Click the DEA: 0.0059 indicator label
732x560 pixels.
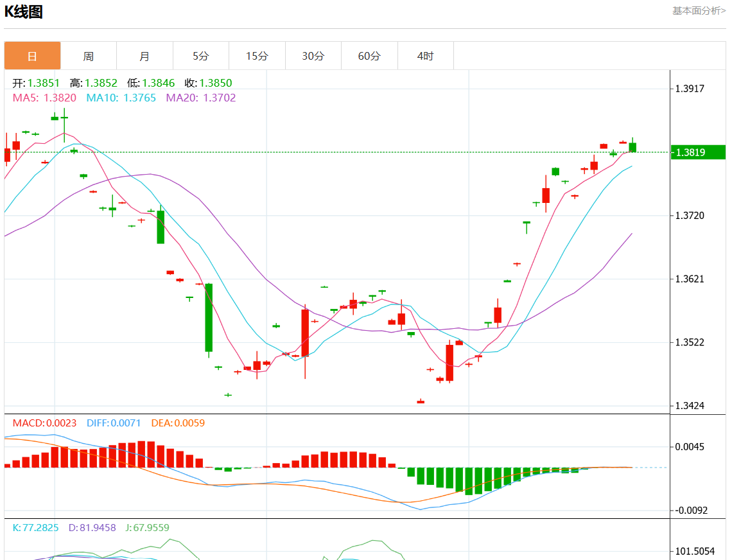(x=178, y=423)
